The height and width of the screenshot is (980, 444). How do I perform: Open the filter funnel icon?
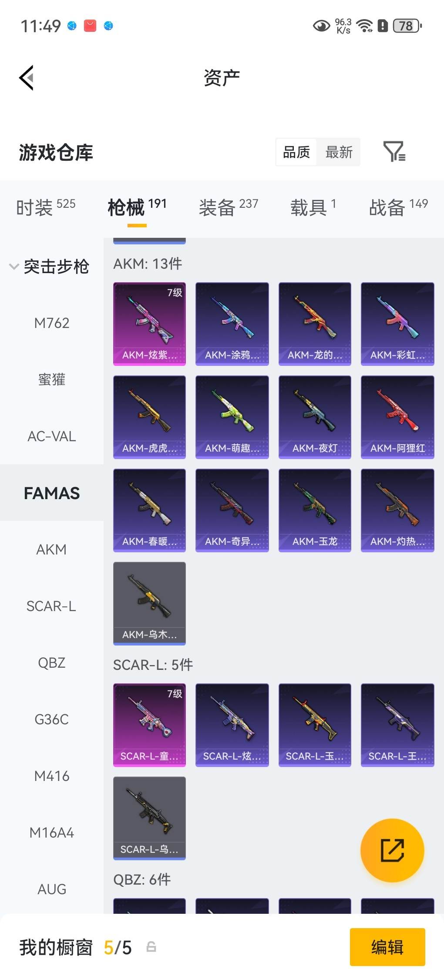coord(394,152)
